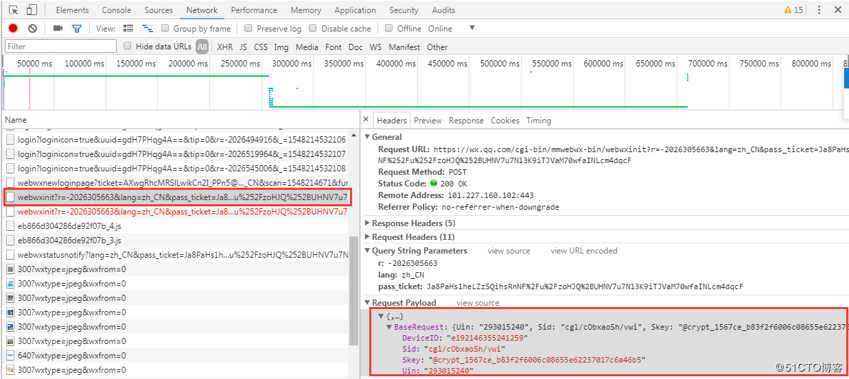Switch to the Console tab
This screenshot has height=379, width=849.
(x=116, y=10)
